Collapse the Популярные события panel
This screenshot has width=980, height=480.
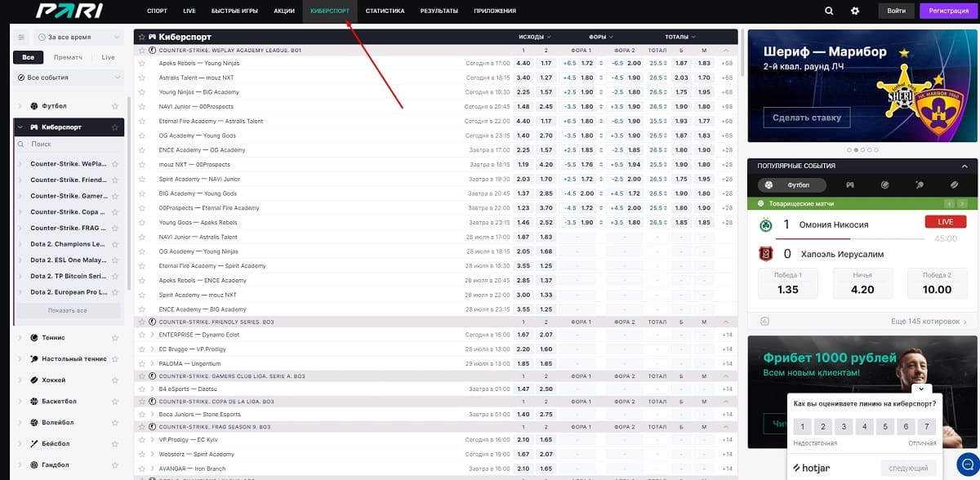tap(964, 165)
